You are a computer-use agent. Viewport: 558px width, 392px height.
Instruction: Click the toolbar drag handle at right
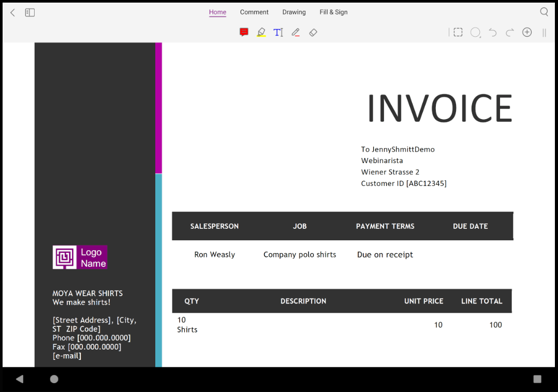(544, 33)
